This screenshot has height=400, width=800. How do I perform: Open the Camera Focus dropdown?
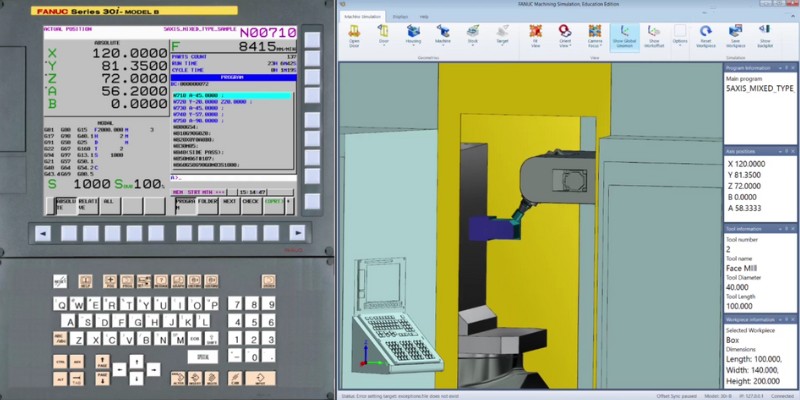[594, 36]
